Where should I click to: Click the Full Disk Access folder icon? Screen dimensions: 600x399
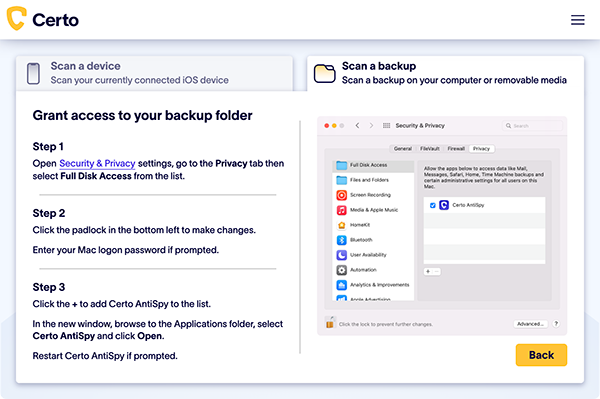pyautogui.click(x=341, y=165)
